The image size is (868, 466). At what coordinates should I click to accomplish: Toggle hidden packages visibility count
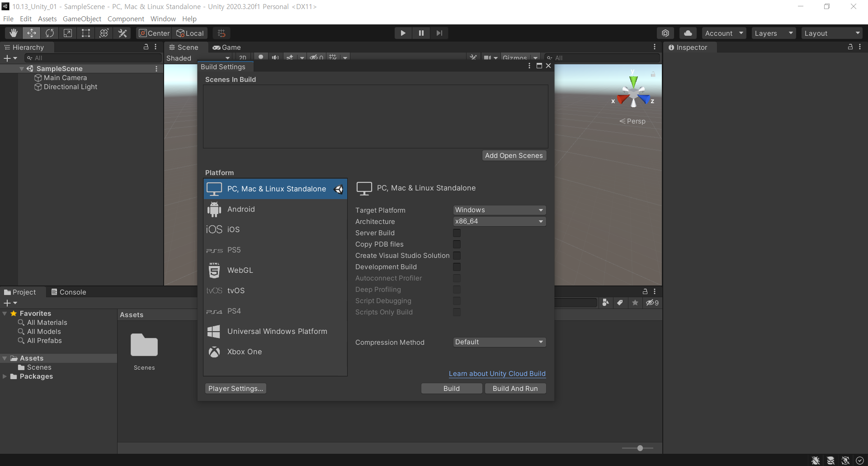coord(652,303)
